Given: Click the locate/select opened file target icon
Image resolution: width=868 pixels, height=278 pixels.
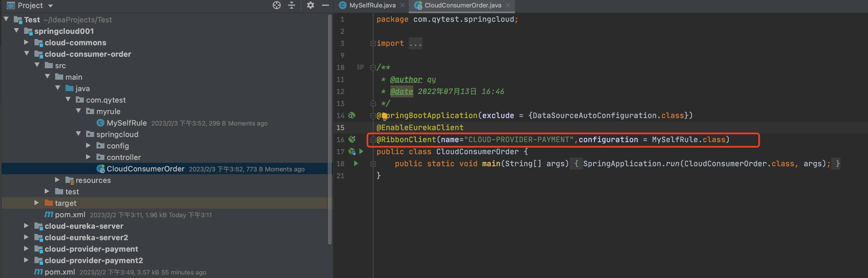Looking at the screenshot, I should click(276, 5).
